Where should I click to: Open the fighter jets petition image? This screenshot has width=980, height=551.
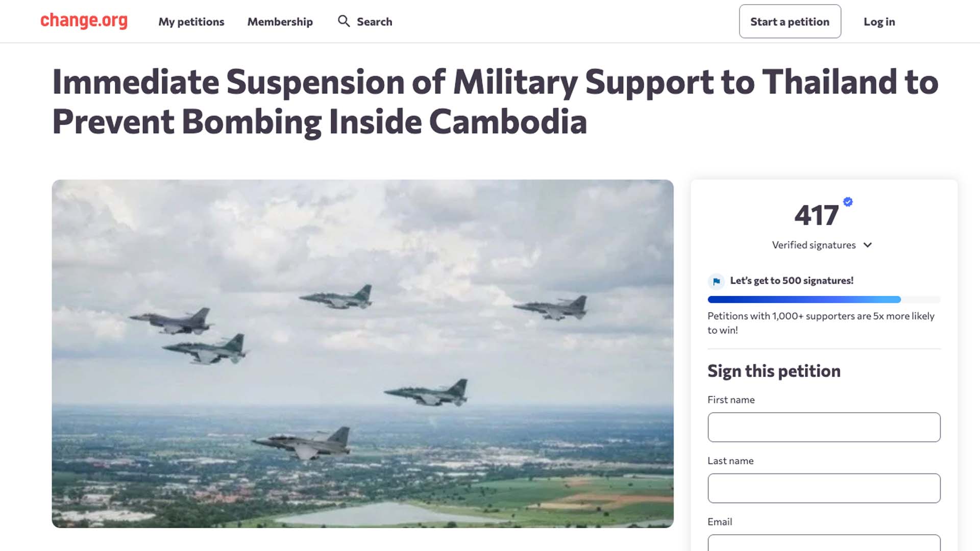(x=362, y=353)
